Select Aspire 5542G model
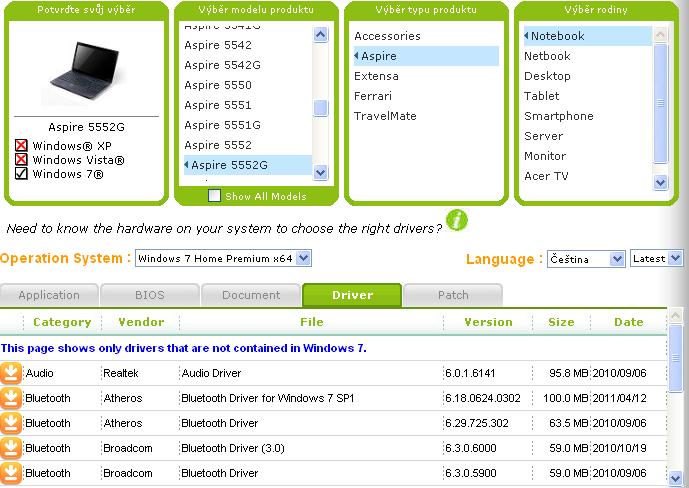 pyautogui.click(x=222, y=65)
